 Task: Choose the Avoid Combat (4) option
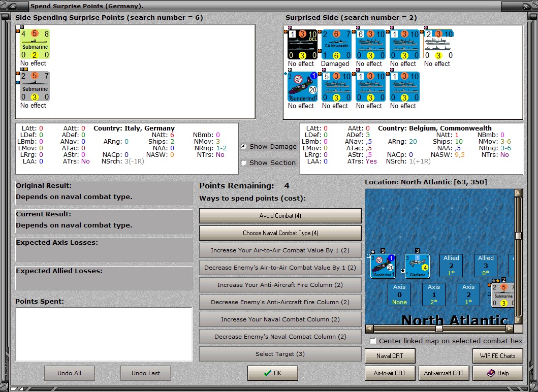tap(280, 216)
